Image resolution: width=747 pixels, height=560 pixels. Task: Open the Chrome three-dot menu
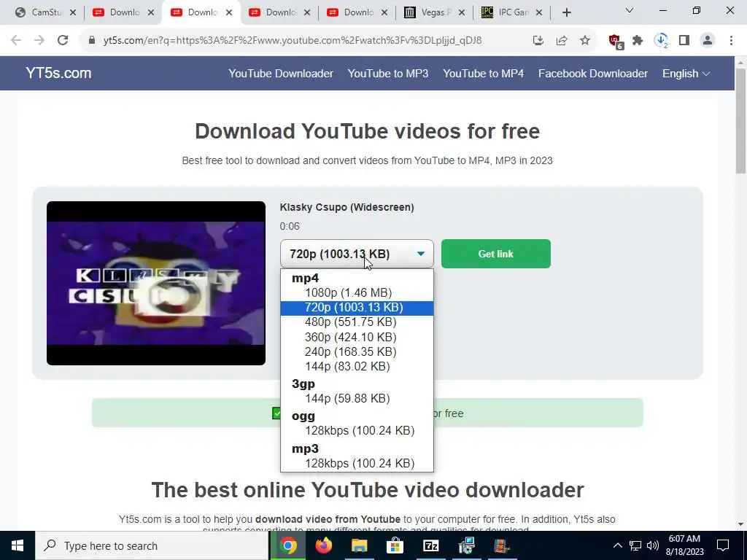pos(731,41)
